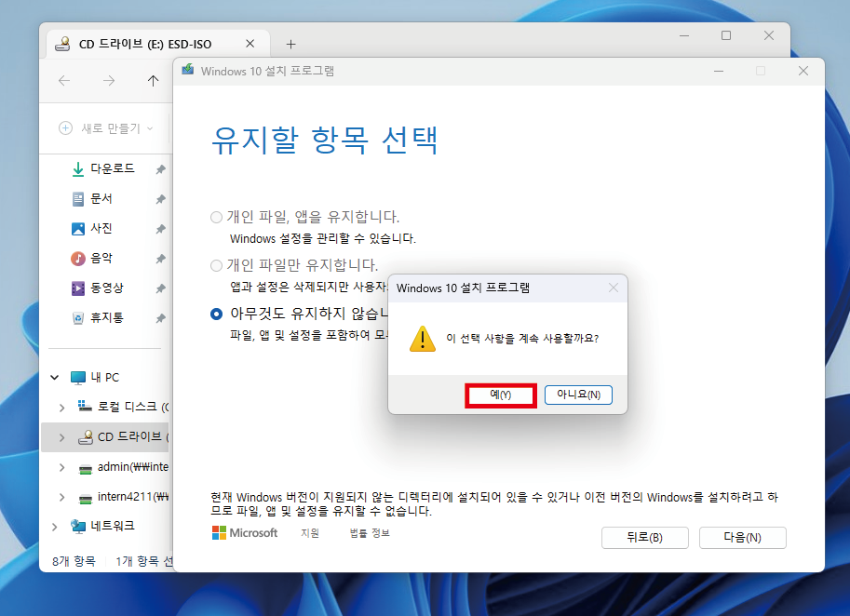Select 개인 파일, 앱을 유지합니다 radio option

click(216, 217)
